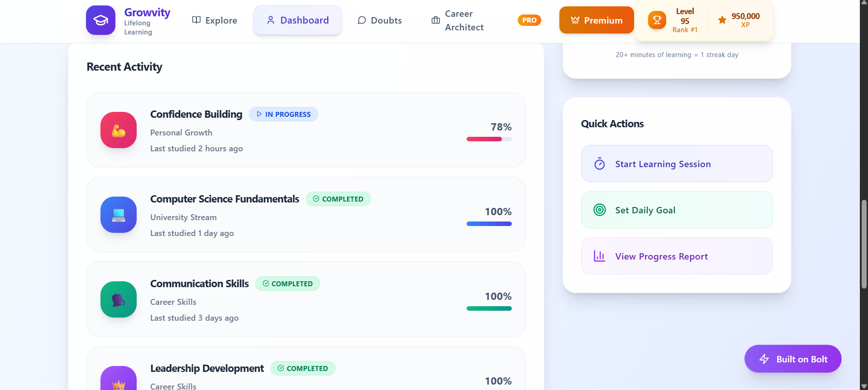Open the Communication Skills speaking head icon
This screenshot has height=390, width=868.
coord(119,299)
